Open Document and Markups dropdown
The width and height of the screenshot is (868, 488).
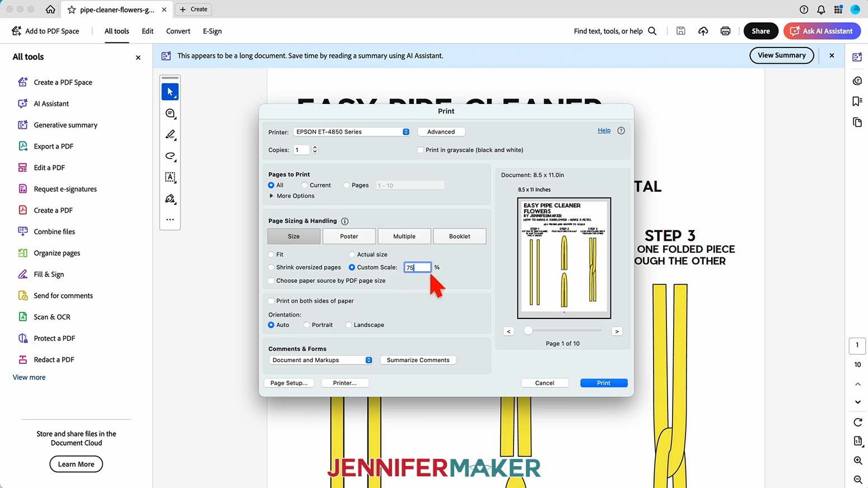click(321, 360)
